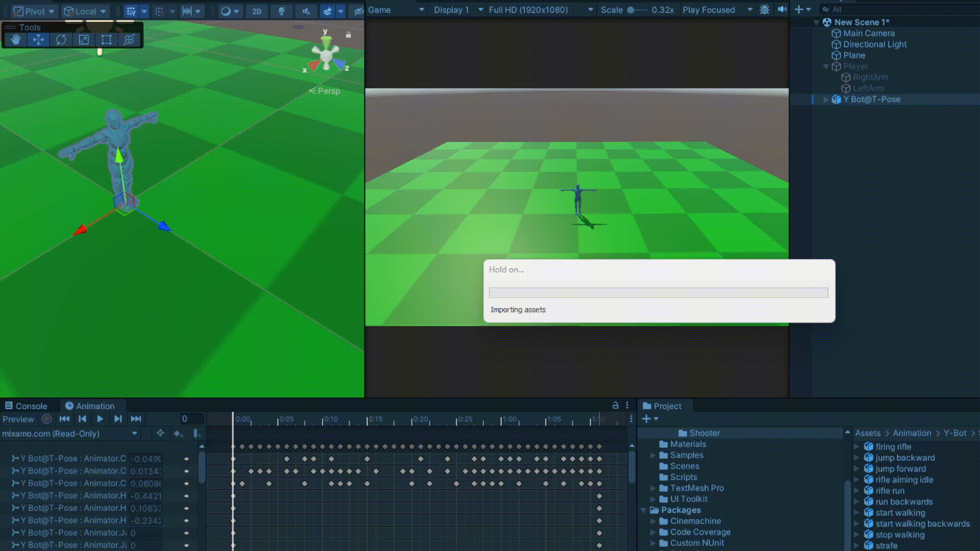
Task: Click the Game view bug stats icon
Action: [764, 10]
